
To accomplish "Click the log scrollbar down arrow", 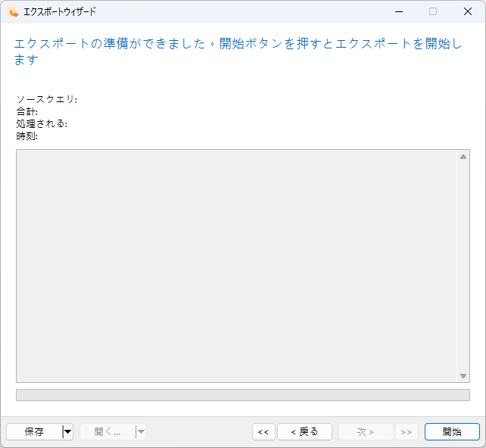I will point(463,376).
